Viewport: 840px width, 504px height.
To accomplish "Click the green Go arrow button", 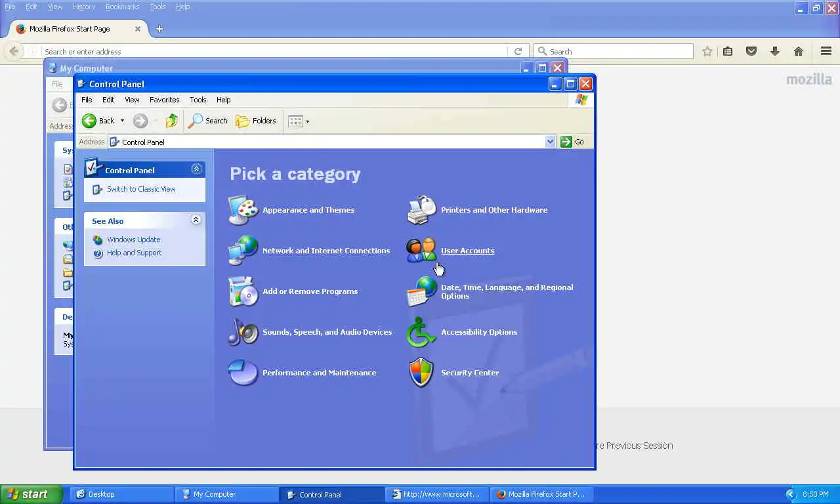I will (x=566, y=142).
